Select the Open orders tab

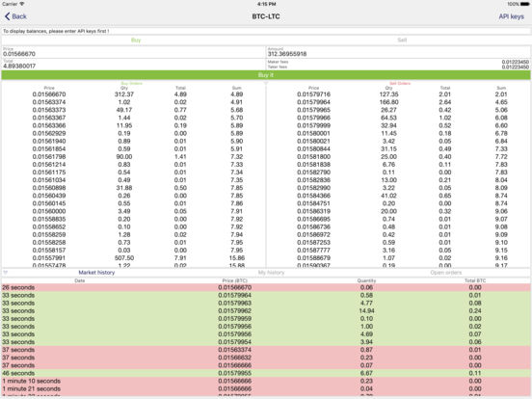pyautogui.click(x=446, y=273)
